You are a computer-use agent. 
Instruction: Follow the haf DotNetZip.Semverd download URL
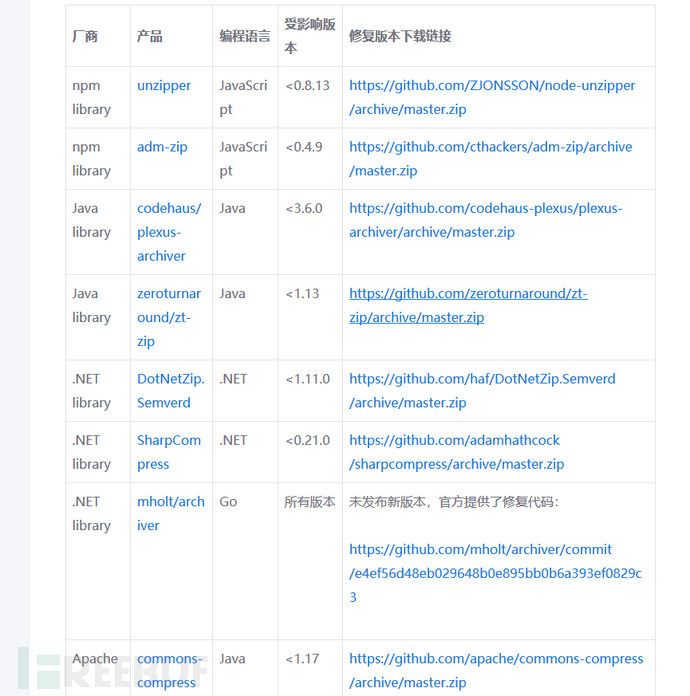482,391
